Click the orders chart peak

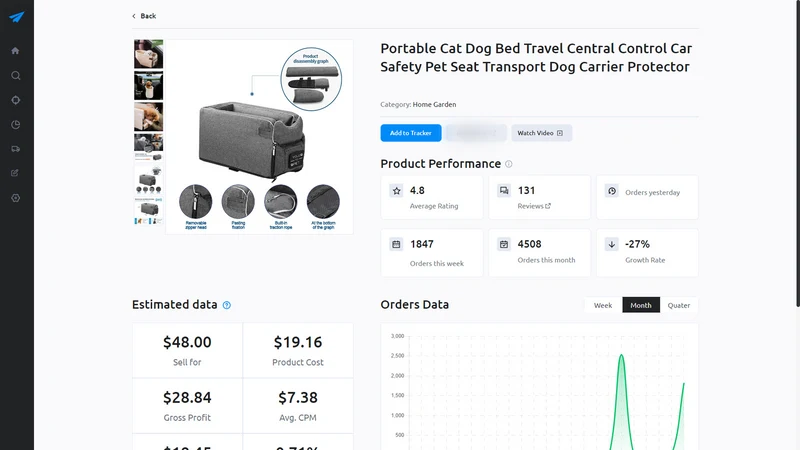click(621, 355)
